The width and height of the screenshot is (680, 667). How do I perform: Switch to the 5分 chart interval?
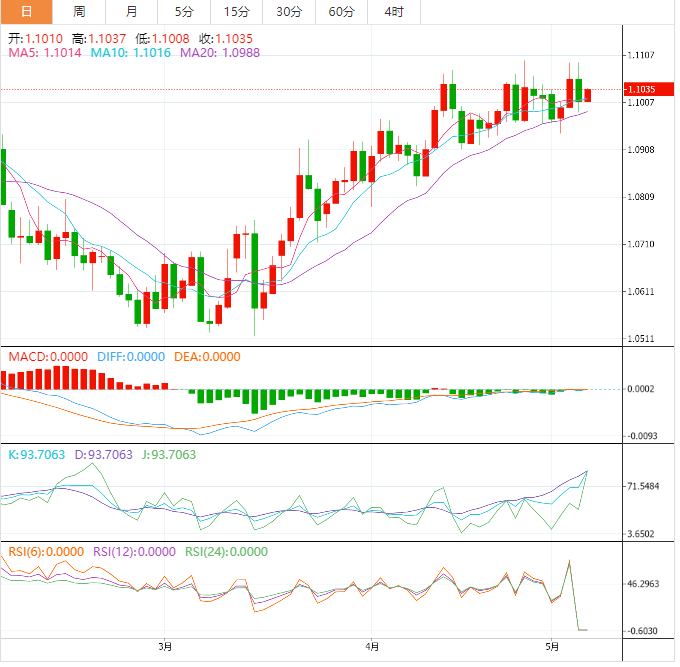point(184,12)
